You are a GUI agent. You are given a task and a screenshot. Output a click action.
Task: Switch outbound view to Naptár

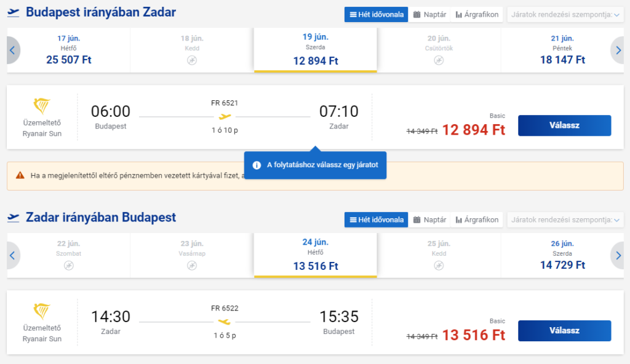[429, 15]
